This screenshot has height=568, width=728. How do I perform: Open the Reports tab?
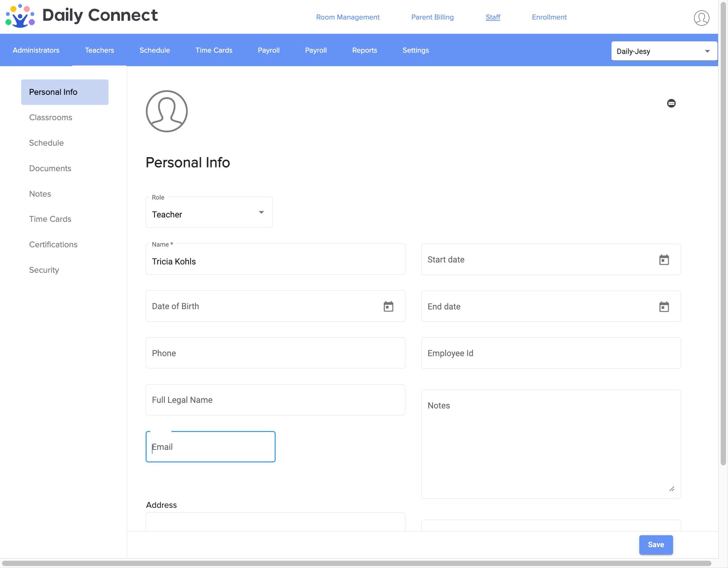pos(364,50)
